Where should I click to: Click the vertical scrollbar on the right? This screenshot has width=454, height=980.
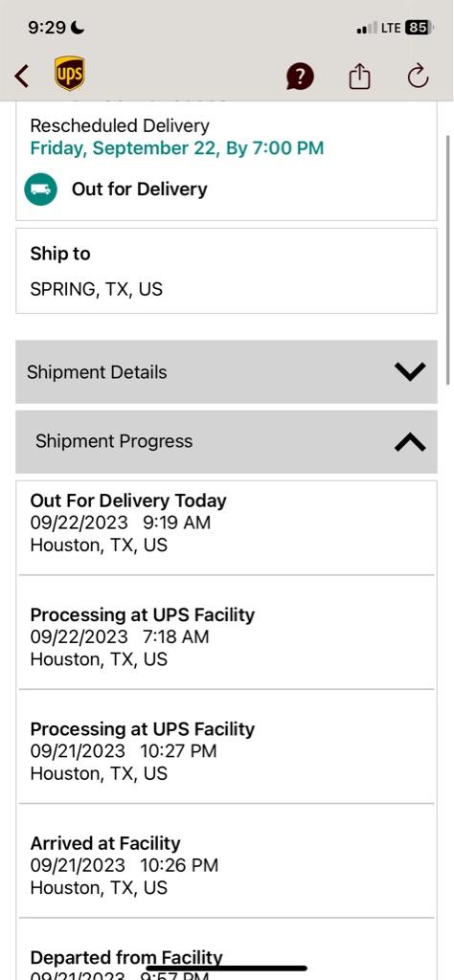pos(447,259)
